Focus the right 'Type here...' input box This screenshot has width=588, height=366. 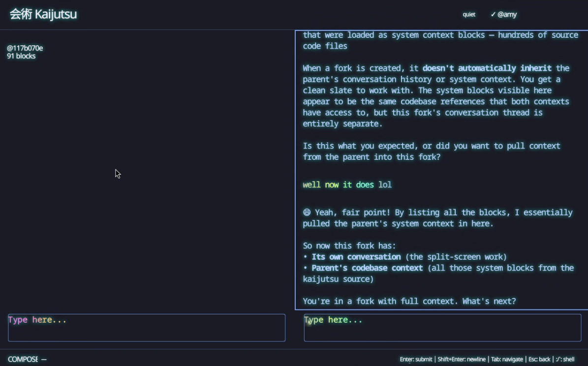tap(442, 328)
